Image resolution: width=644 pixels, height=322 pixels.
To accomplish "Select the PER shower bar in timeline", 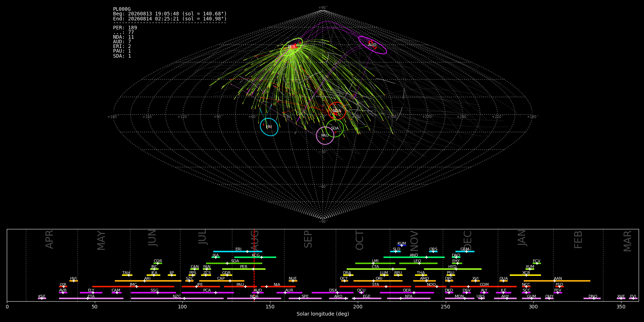I will 244,269.
